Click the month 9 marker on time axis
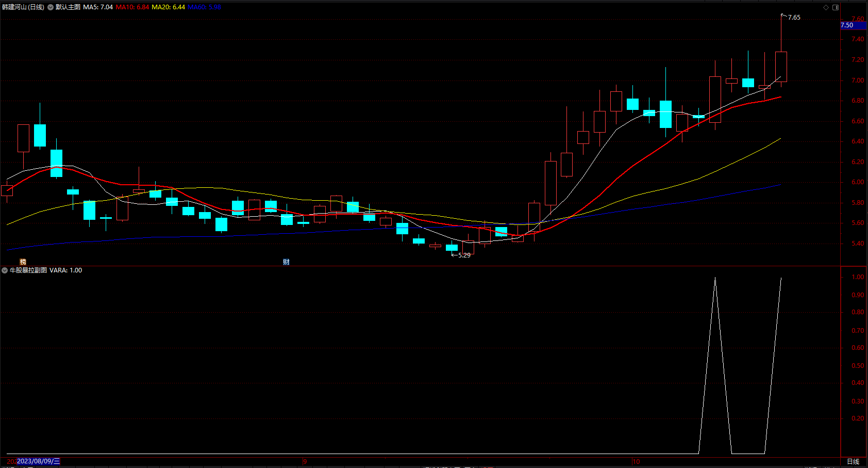This screenshot has width=868, height=468. click(x=305, y=462)
